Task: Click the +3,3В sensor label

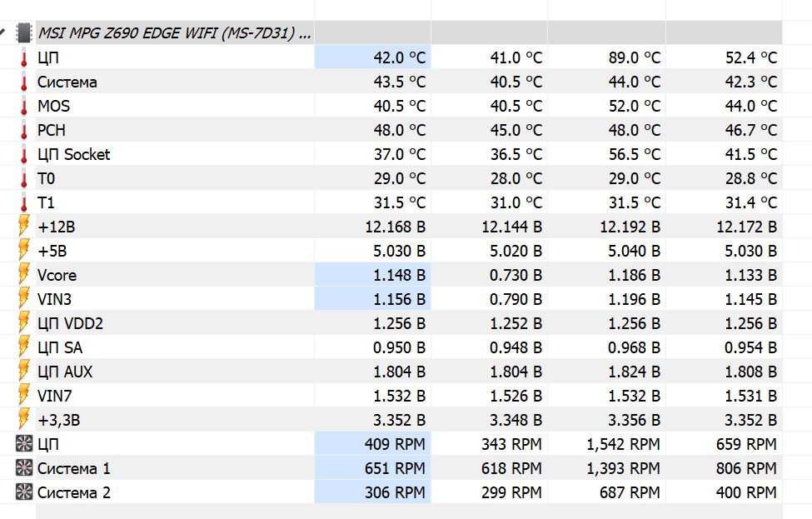Action: (60, 420)
